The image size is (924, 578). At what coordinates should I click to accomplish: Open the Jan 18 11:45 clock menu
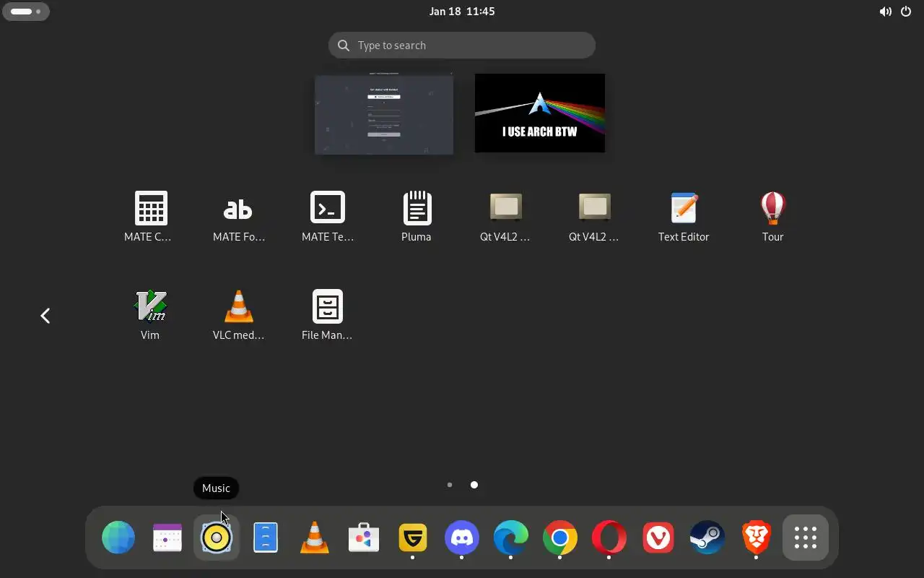pos(462,12)
